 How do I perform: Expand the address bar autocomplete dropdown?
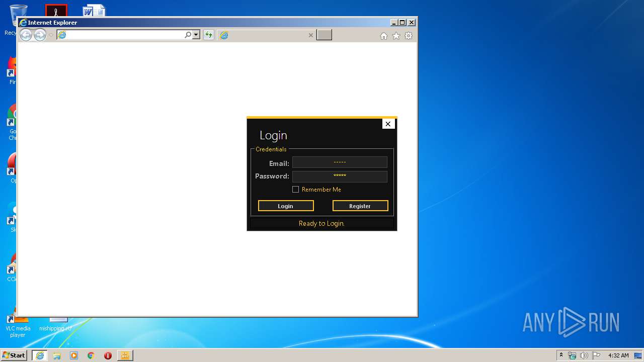[196, 35]
